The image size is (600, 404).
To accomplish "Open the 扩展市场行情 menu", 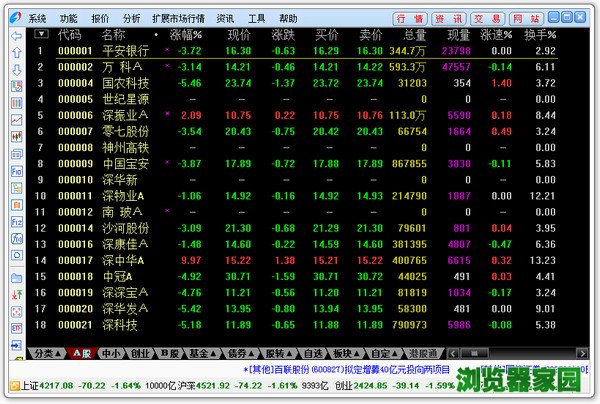I will tap(179, 18).
